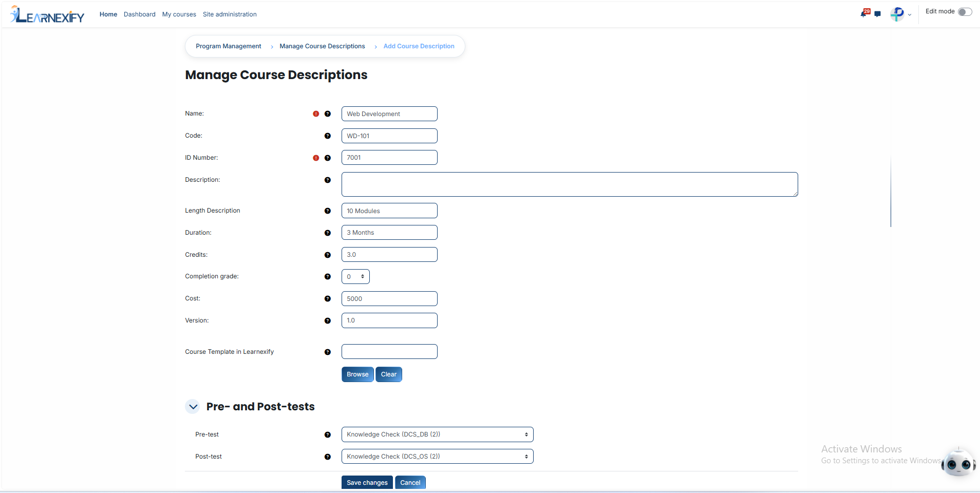
Task: Click Add Course Description breadcrumb
Action: tap(419, 46)
